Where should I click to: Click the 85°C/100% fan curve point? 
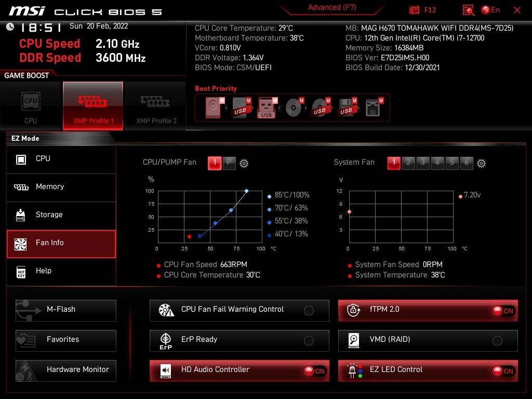coord(247,191)
